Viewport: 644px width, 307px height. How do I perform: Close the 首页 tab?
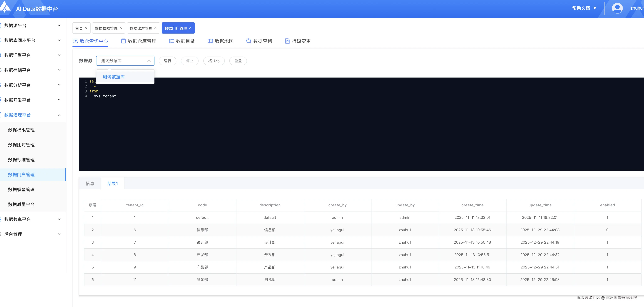tap(86, 28)
